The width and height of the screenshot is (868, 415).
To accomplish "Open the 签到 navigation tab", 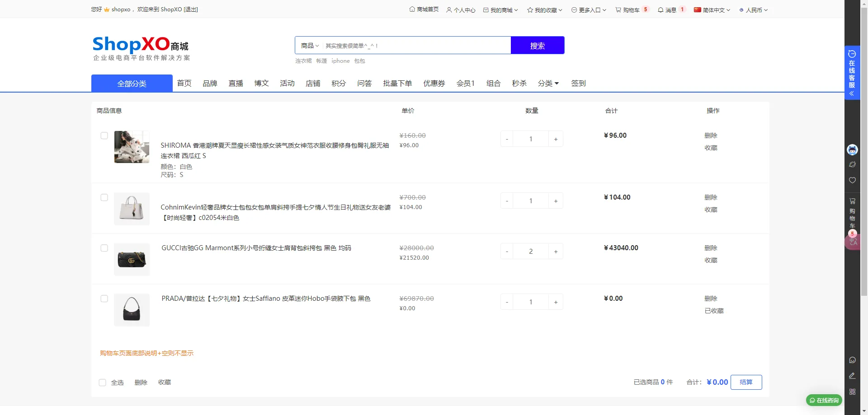I will tap(579, 83).
